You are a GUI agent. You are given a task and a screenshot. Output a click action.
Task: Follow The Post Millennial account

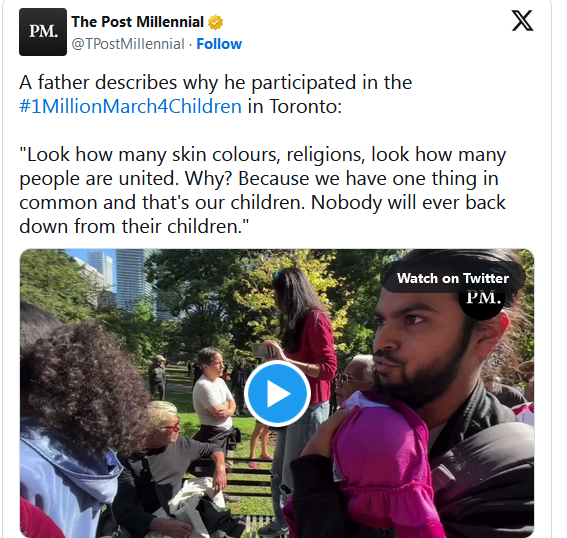[219, 44]
